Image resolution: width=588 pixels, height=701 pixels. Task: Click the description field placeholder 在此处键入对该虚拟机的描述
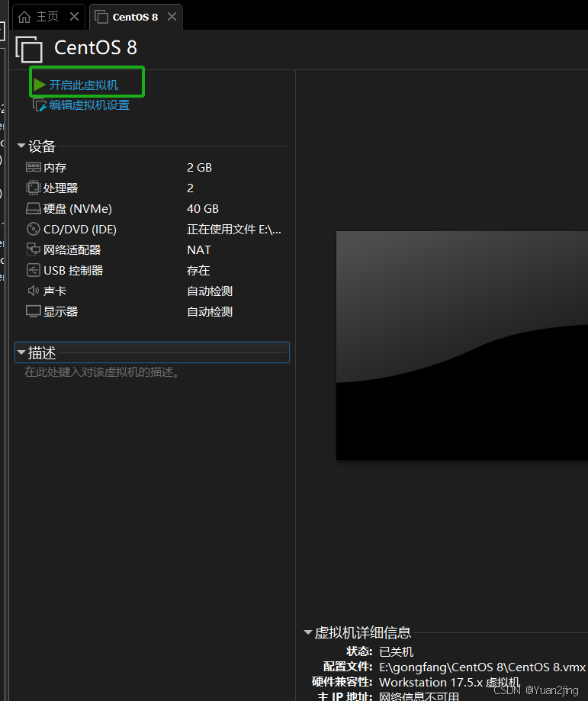102,372
